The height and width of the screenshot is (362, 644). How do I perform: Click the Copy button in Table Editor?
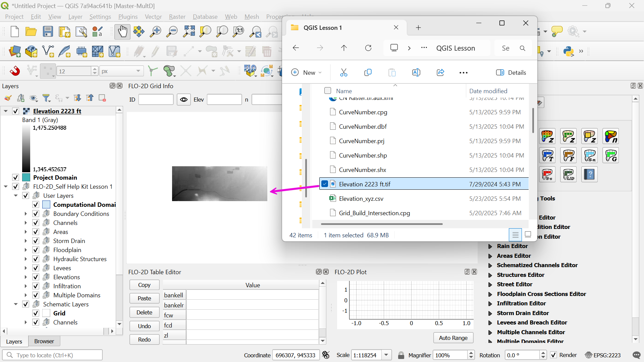pos(144,285)
